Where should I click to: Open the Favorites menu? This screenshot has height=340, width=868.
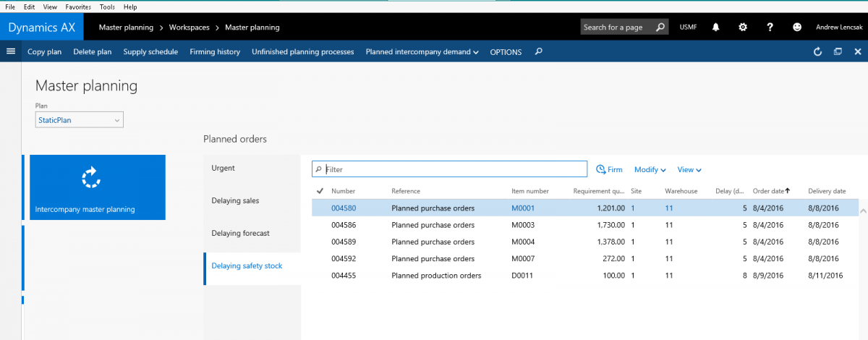coord(78,7)
